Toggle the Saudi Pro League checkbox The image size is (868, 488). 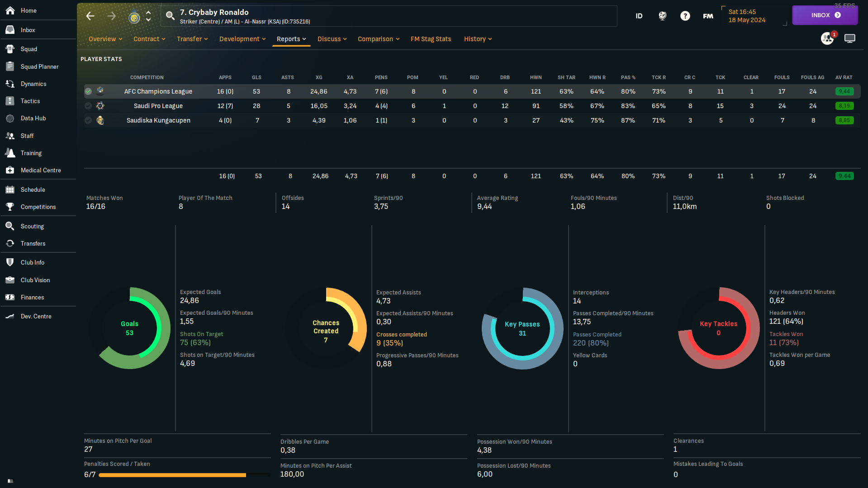[88, 106]
